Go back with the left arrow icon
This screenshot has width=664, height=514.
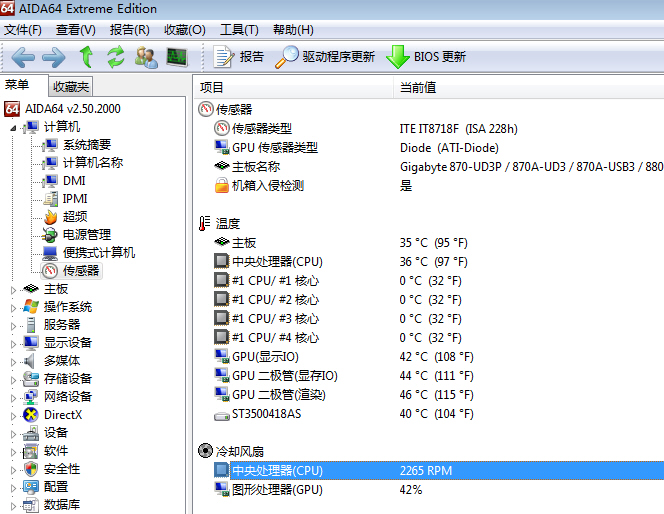[23, 57]
